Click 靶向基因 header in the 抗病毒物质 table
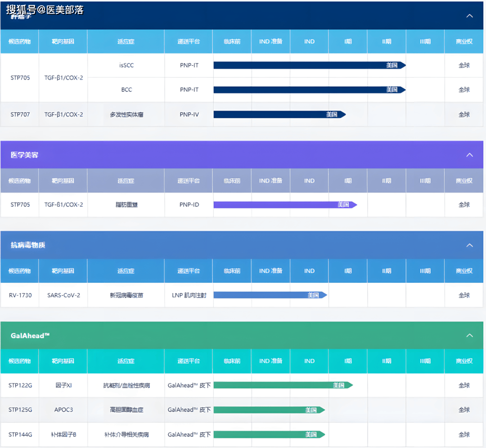486x448 pixels. tap(63, 271)
